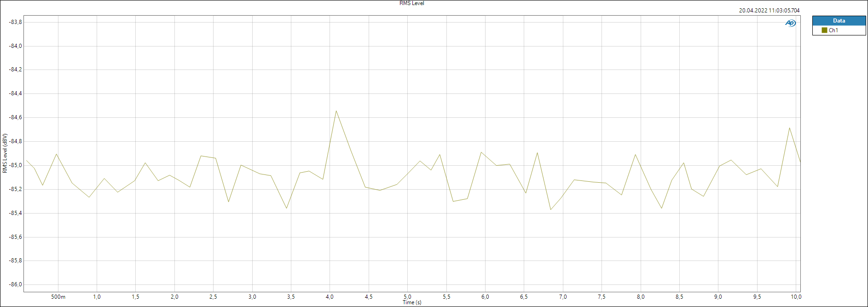Click the AP logo icon in graph corner
Viewport: 868px width, 307px height.
tap(790, 23)
